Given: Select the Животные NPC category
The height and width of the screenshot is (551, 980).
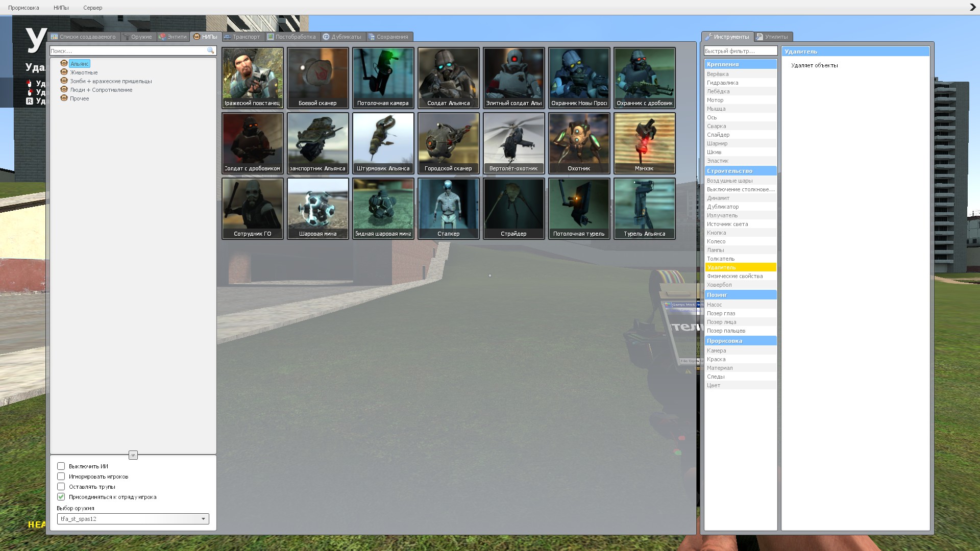Looking at the screenshot, I should tap(84, 72).
